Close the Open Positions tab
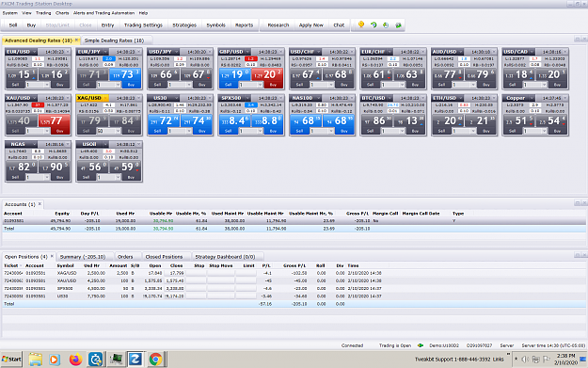Viewport: 588px width, 368px height. [52, 257]
